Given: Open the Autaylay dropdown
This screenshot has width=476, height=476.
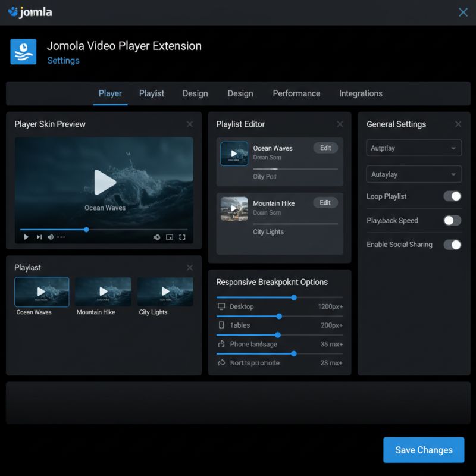Looking at the screenshot, I should pyautogui.click(x=414, y=174).
